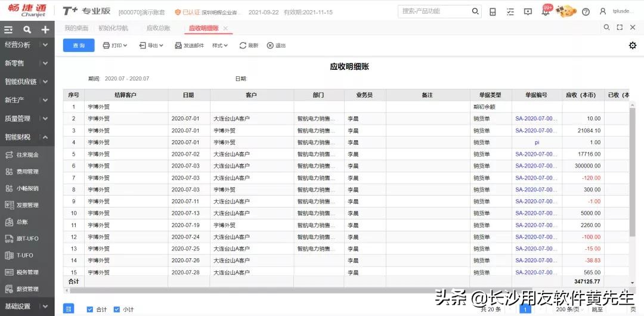The width and height of the screenshot is (644, 316).
Task: Click the blue 查询 query button
Action: 79,45
